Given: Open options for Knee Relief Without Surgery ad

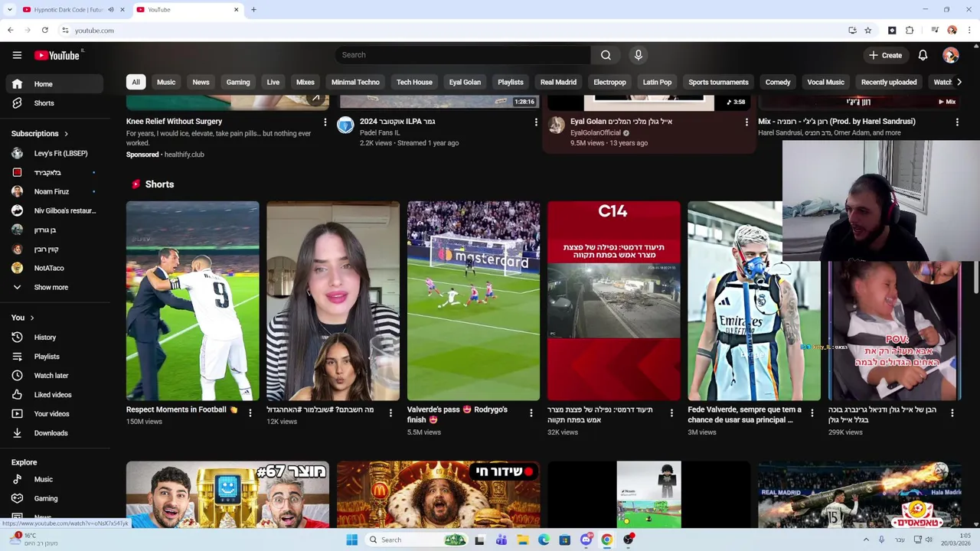Looking at the screenshot, I should pyautogui.click(x=325, y=122).
